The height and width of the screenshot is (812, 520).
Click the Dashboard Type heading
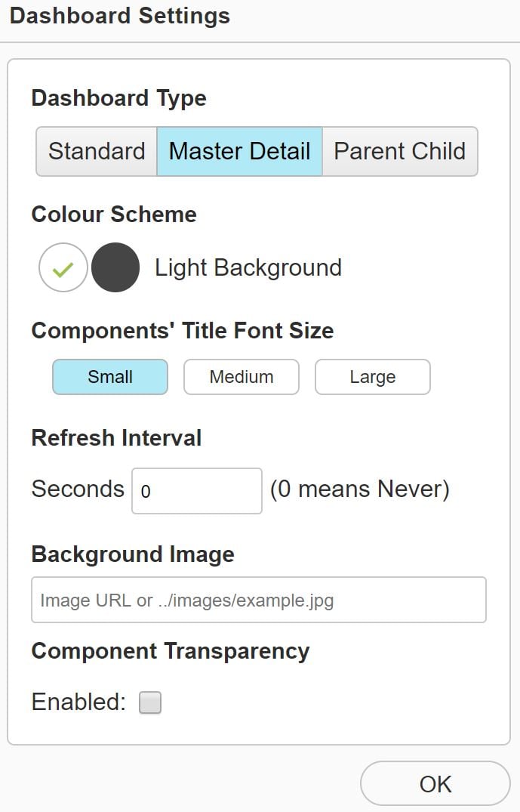[118, 97]
